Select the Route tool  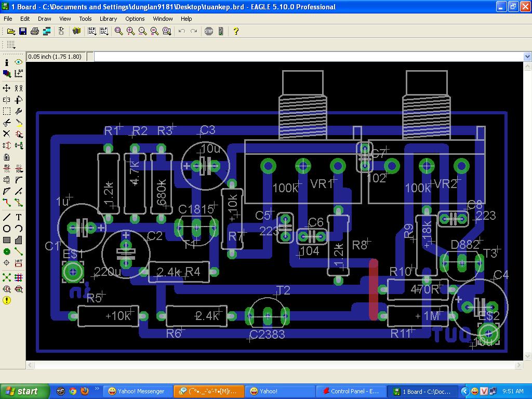pyautogui.click(x=7, y=203)
